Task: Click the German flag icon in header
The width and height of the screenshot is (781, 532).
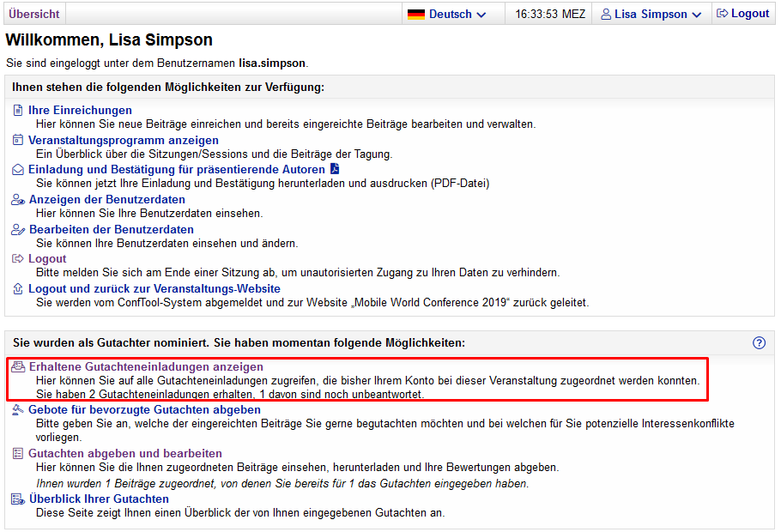Action: [x=416, y=15]
